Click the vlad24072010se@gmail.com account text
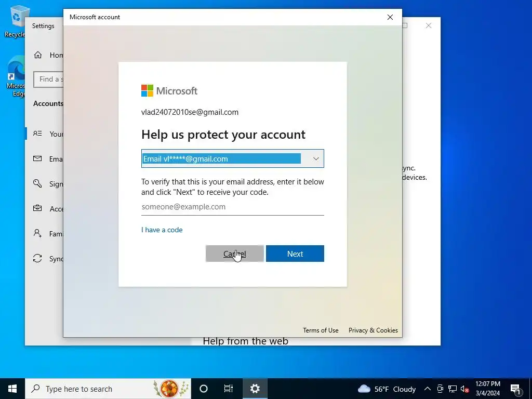The height and width of the screenshot is (399, 532). 190,112
